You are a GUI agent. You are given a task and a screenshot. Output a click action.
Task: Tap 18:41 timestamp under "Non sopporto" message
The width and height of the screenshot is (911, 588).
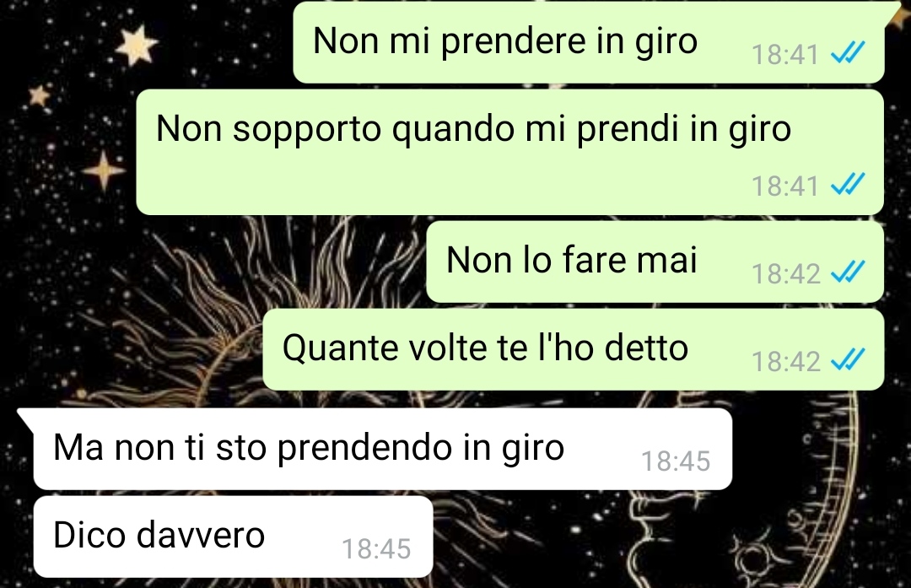pyautogui.click(x=785, y=186)
